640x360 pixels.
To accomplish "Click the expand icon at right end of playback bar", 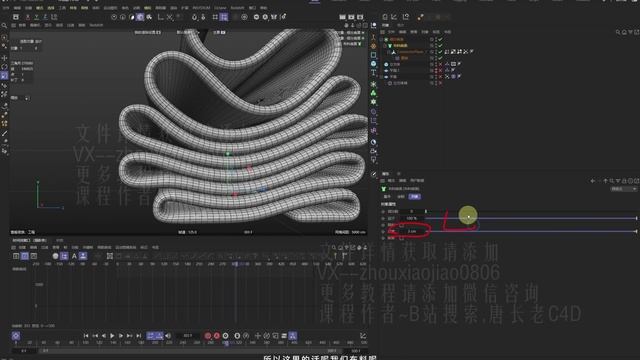I will pyautogui.click(x=363, y=336).
